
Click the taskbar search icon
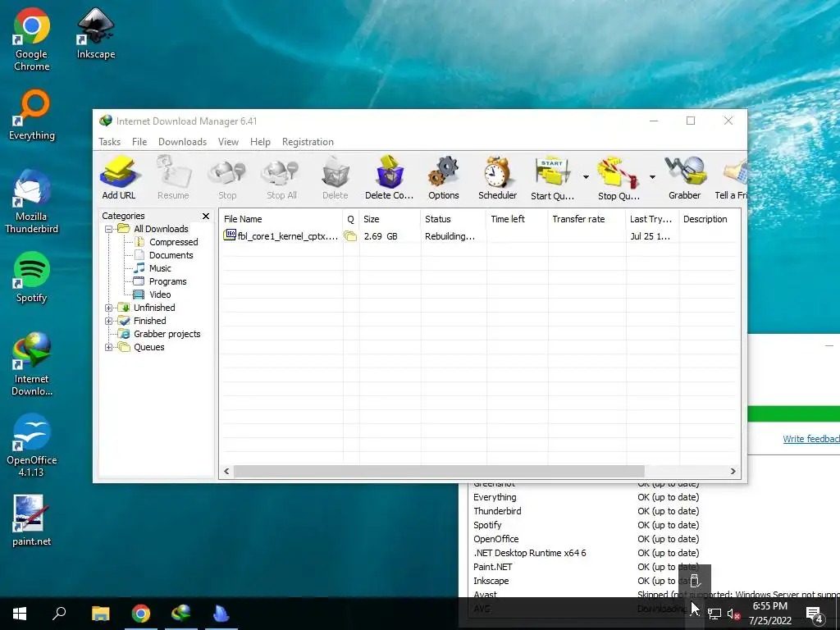[x=59, y=614]
